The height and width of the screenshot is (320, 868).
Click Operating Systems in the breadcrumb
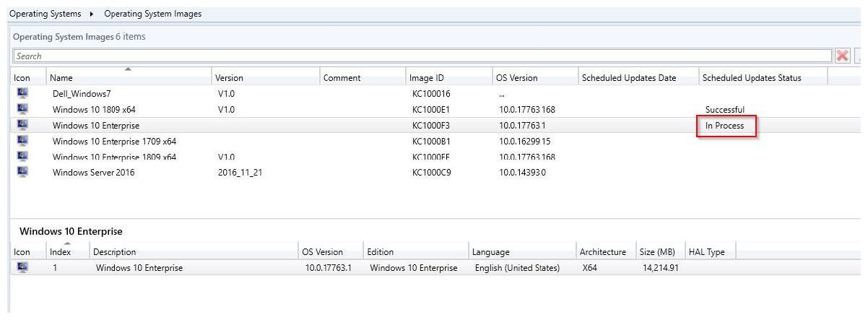coord(45,14)
